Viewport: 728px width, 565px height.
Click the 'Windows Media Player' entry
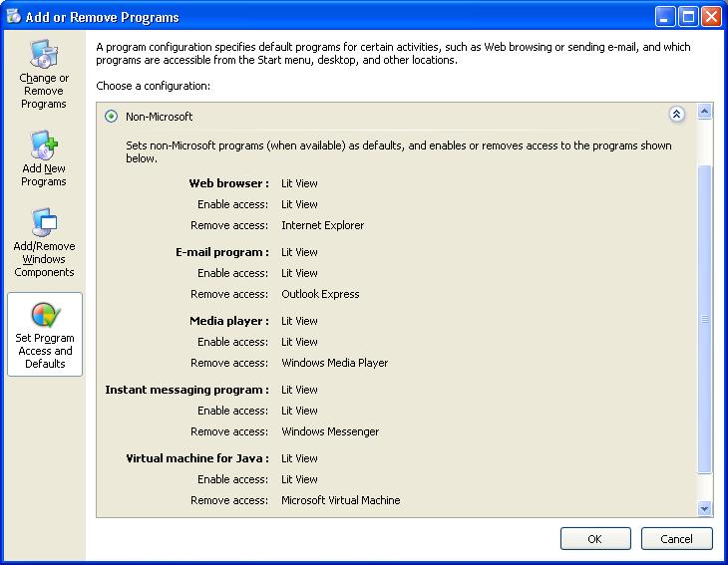coord(335,363)
